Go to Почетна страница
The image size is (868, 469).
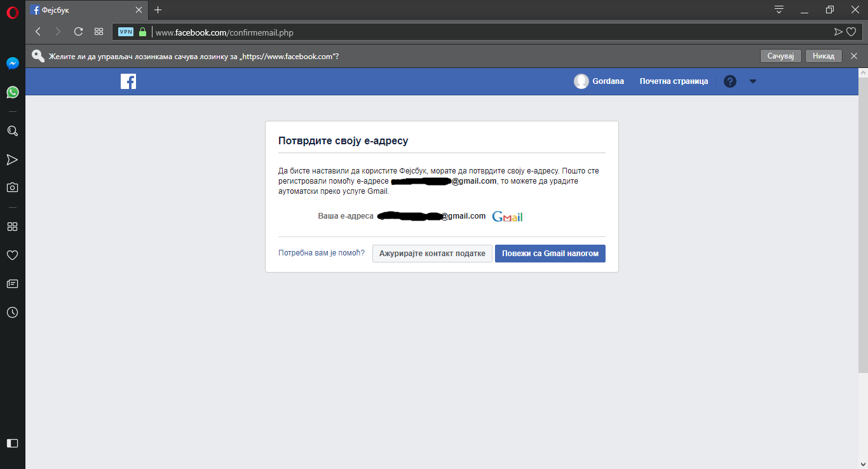674,81
